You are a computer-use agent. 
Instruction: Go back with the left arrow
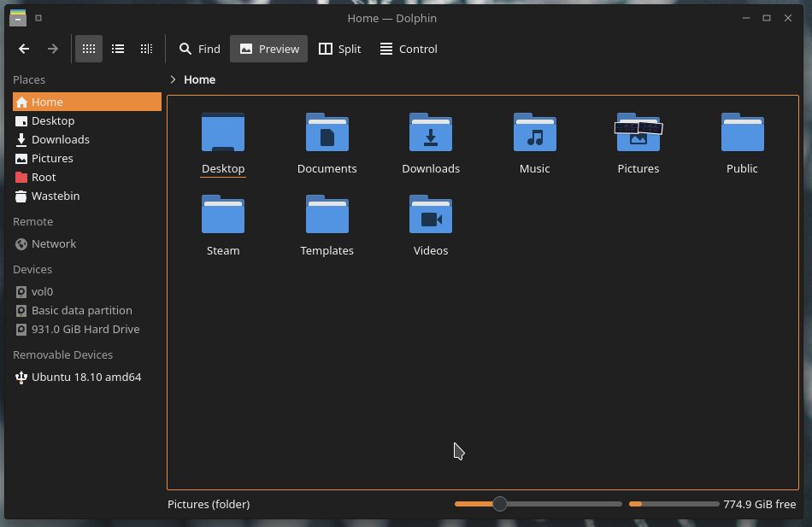(24, 49)
